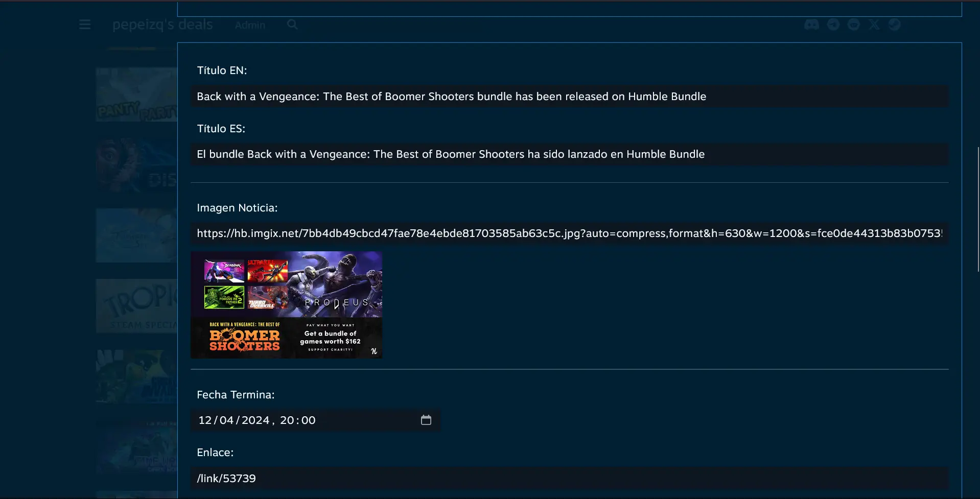
Task: Select the year 2024 in the date field
Action: (255, 420)
